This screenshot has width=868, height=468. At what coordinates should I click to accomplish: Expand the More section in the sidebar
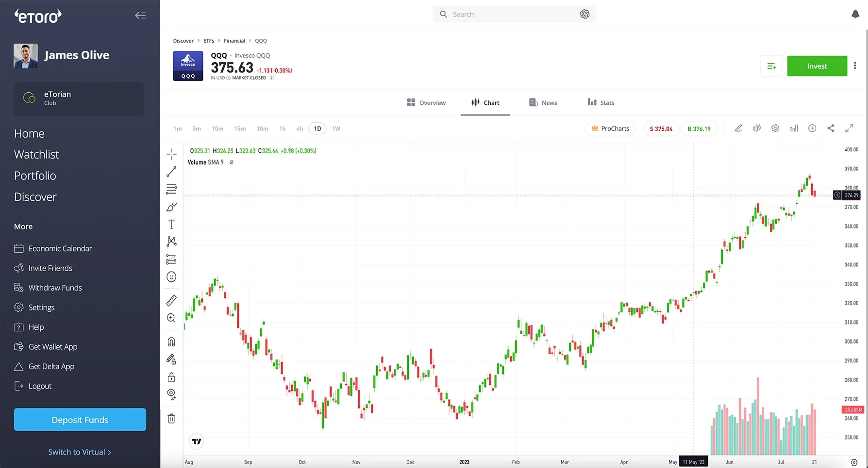point(23,226)
